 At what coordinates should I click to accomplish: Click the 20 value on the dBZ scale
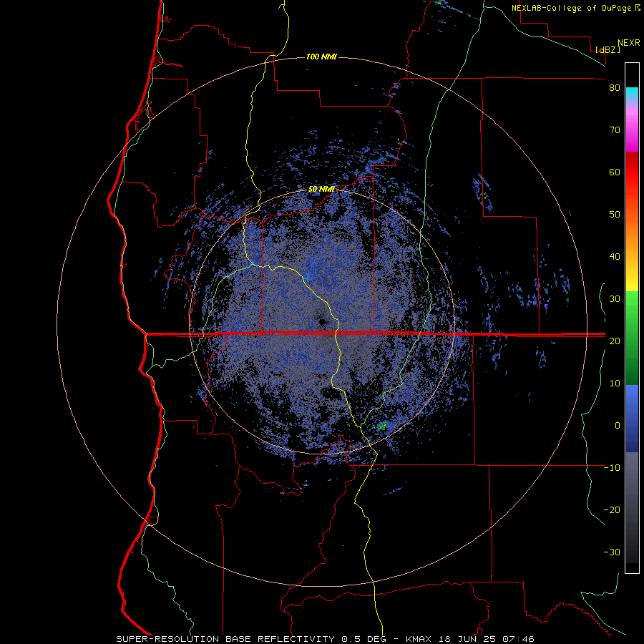tap(615, 341)
